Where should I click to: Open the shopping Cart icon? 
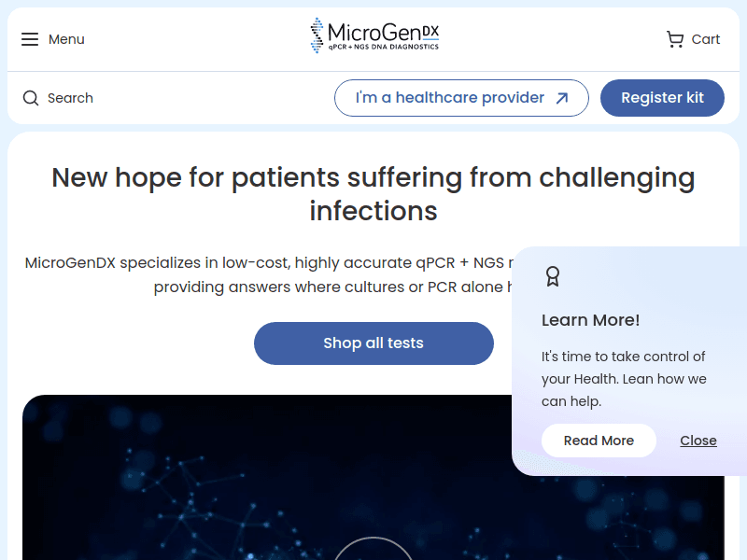674,39
